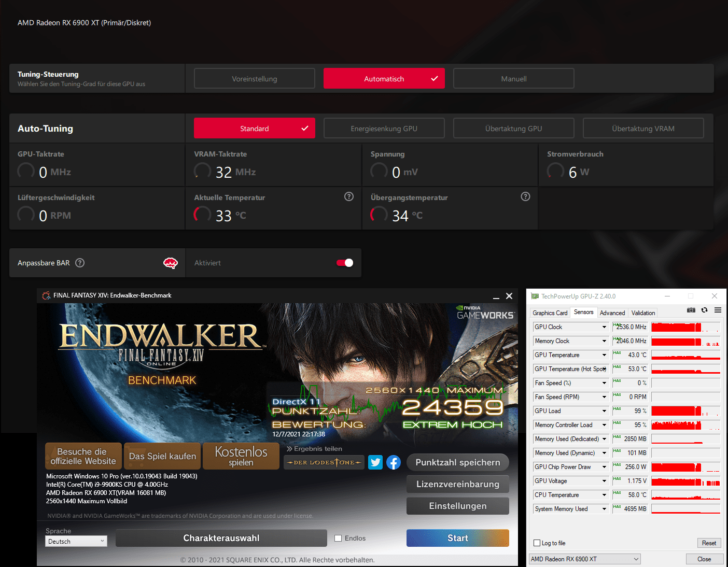Screen dimensions: 728x567
Task: Share result via Facebook icon
Action: [x=394, y=462]
